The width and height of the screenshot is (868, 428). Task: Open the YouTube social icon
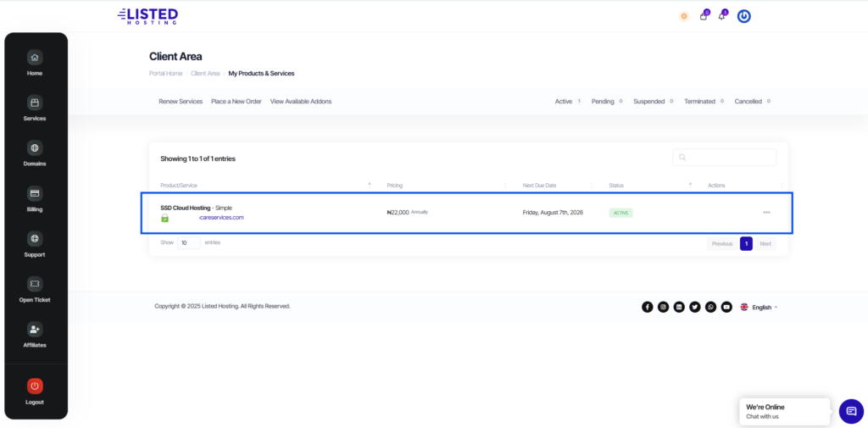coord(726,307)
